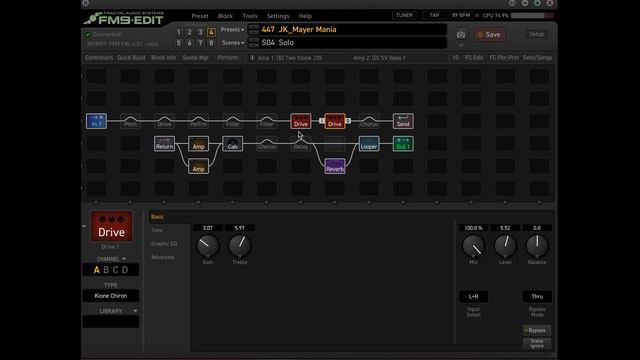Switch to the Advanced page

pos(162,257)
